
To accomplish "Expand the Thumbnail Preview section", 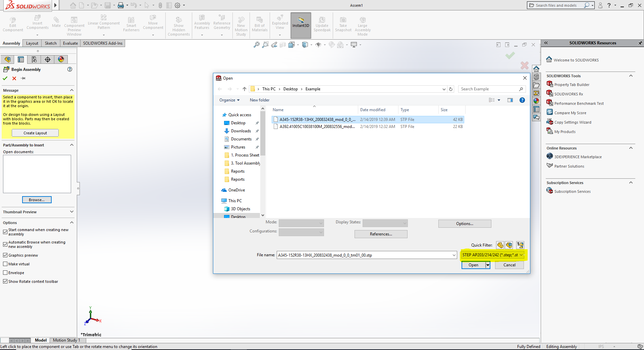I will point(71,212).
